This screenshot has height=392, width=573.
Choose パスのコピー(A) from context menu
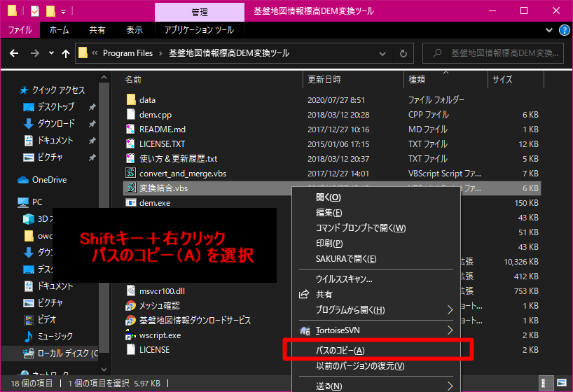click(x=340, y=350)
